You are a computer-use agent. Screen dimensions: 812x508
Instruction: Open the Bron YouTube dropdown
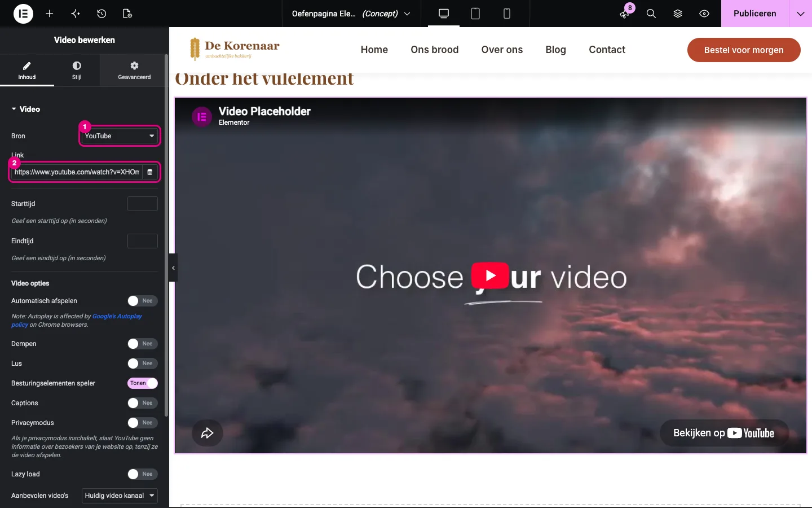[x=120, y=136]
